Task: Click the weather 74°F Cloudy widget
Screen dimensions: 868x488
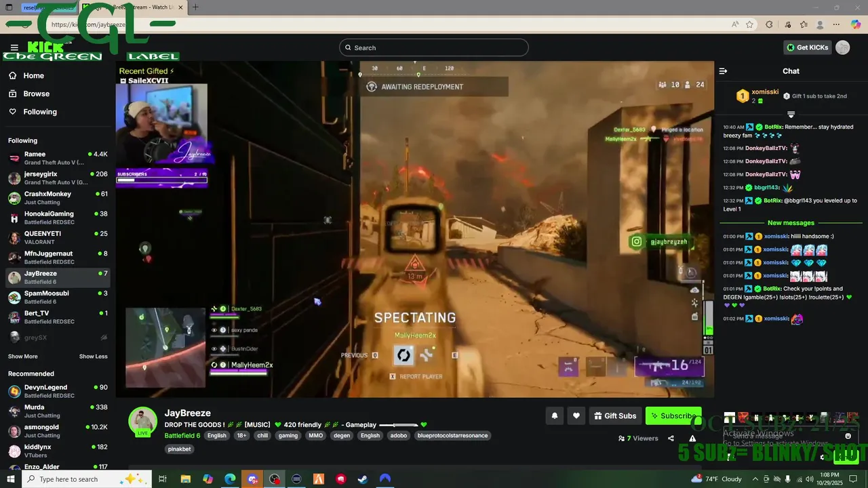Action: [x=715, y=479]
